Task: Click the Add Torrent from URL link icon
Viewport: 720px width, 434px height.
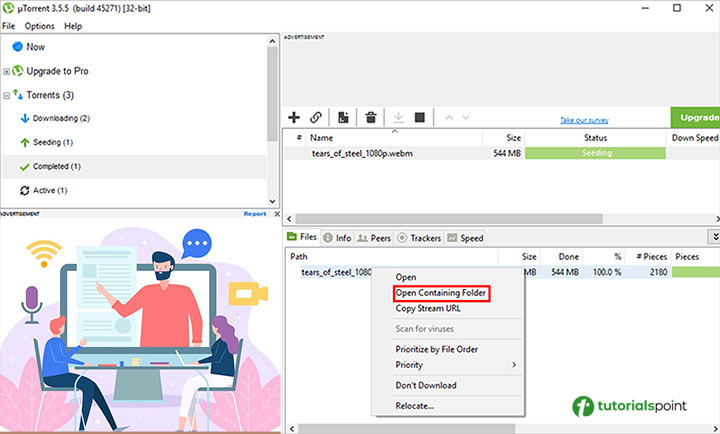Action: click(315, 118)
